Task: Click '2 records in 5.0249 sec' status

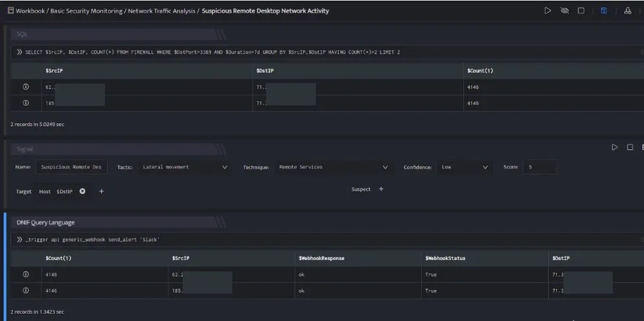Action: (38, 124)
